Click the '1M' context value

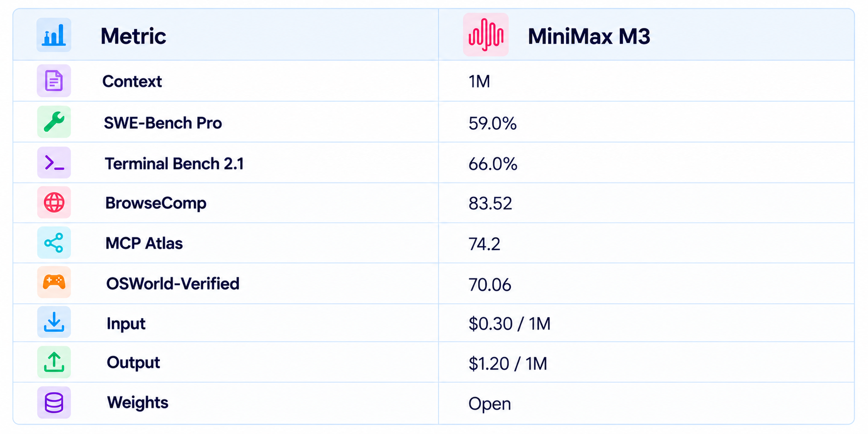479,81
